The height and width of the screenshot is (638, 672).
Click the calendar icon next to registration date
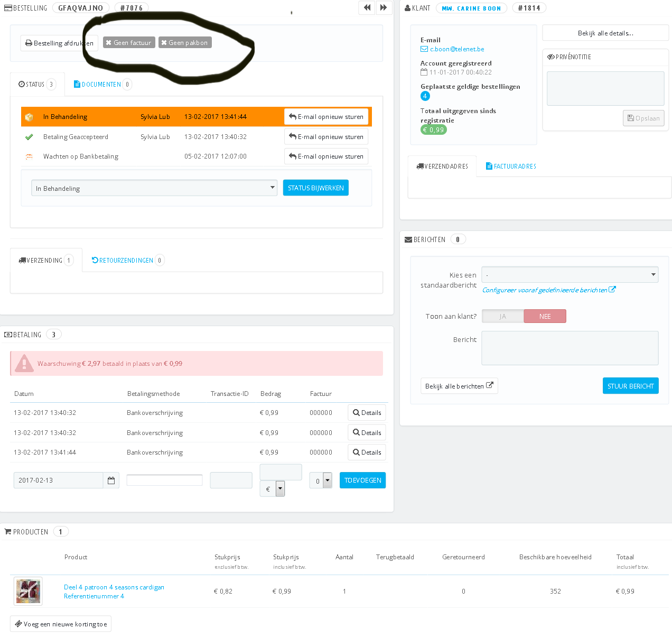pos(424,72)
